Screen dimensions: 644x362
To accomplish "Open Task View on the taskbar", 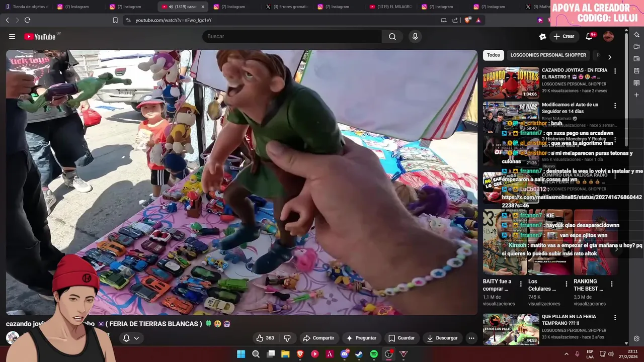I will point(271,354).
